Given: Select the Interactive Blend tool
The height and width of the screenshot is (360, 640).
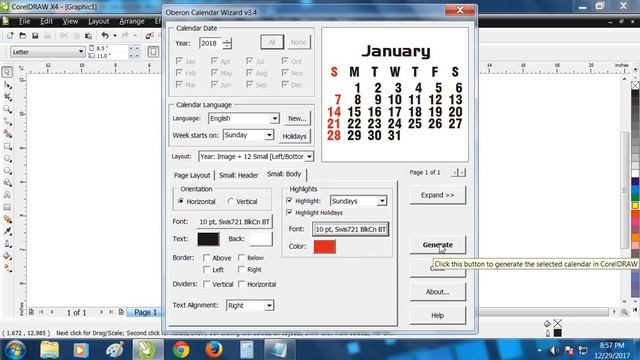Looking at the screenshot, I should coord(7,220).
